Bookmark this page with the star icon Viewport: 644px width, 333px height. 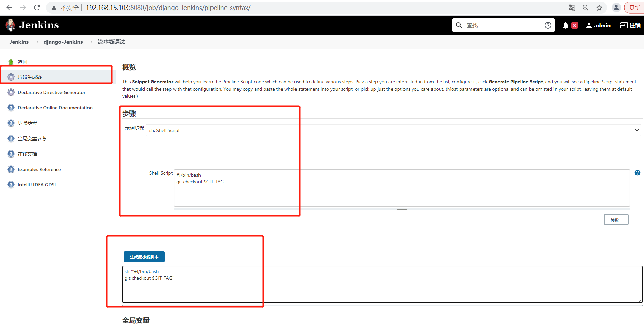tap(599, 8)
